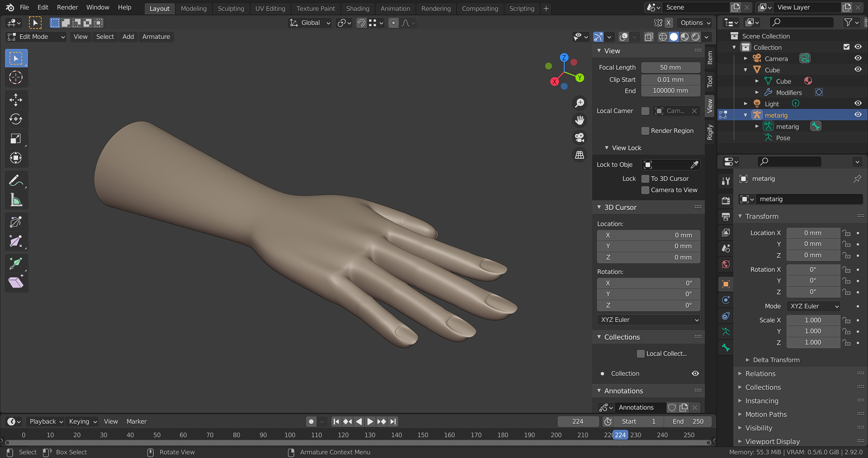The height and width of the screenshot is (458, 868).
Task: Click the current frame 224 field
Action: coord(578,422)
